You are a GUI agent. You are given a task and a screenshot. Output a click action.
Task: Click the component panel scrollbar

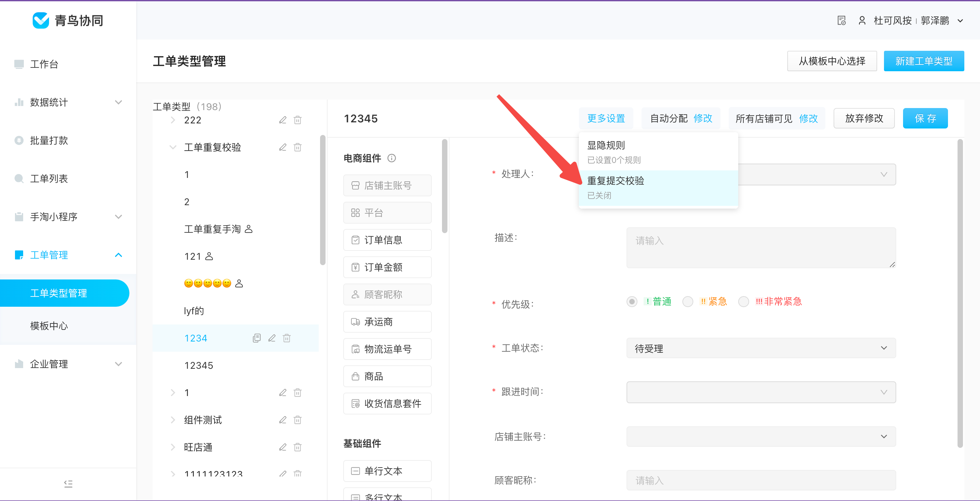click(444, 186)
